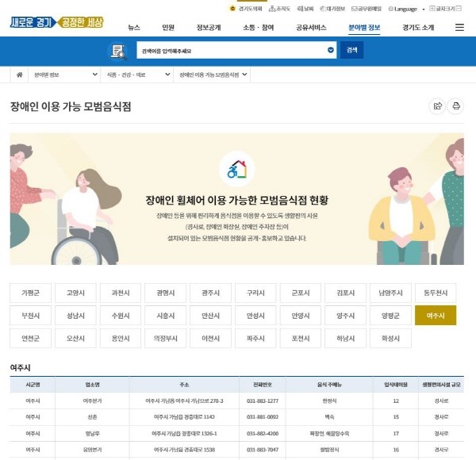This screenshot has height=460, width=476.
Task: Expand the search box dropdown arrow
Action: click(x=331, y=51)
